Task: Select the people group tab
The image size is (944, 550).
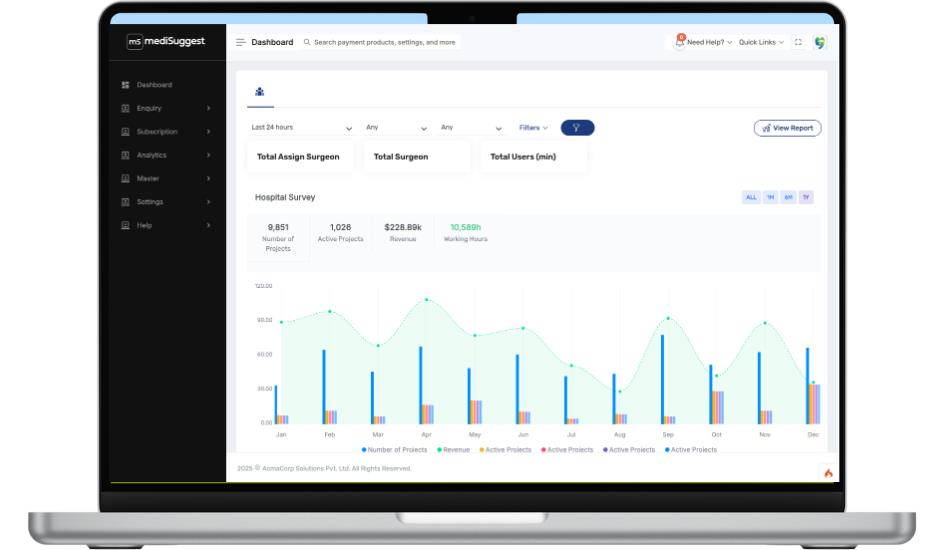Action: pos(260,92)
